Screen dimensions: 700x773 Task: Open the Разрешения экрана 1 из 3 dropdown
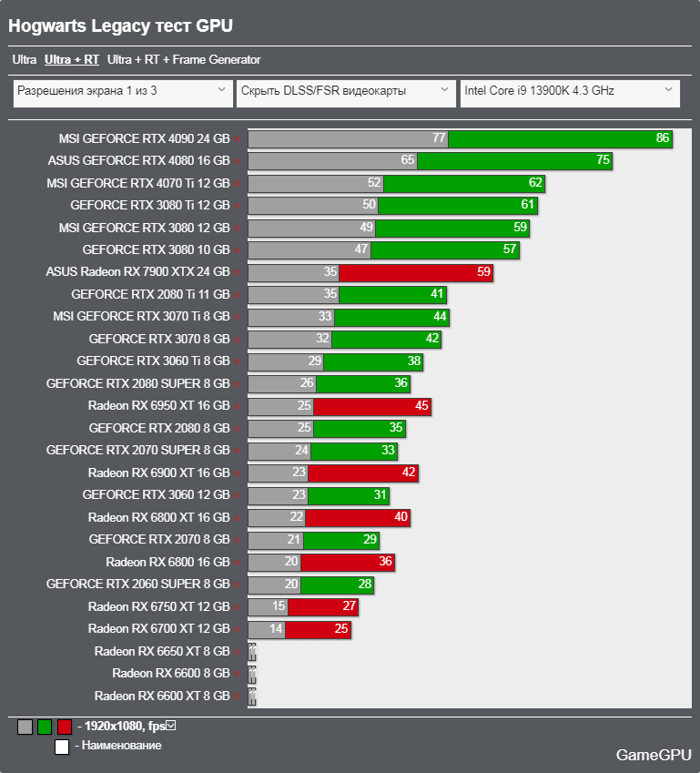click(x=123, y=93)
